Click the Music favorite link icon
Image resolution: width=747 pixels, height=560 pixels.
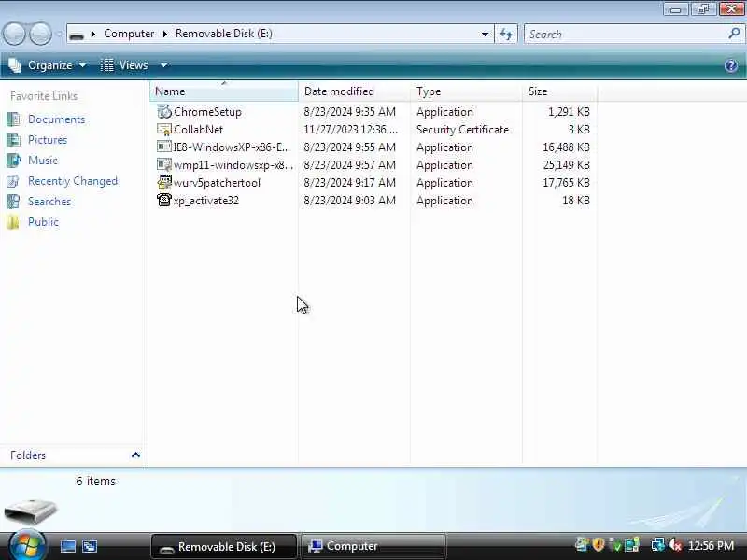coord(13,160)
